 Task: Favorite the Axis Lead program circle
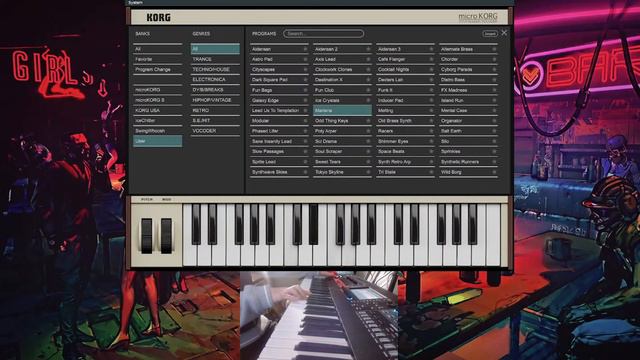point(368,60)
